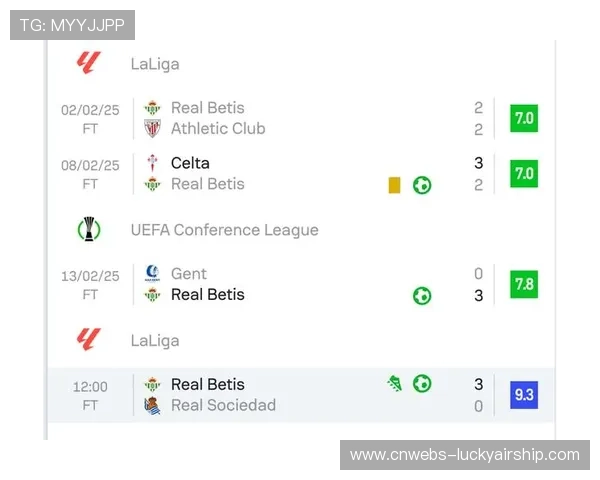Open the Real Sociedad team link
This screenshot has height=480, width=600.
tap(223, 405)
